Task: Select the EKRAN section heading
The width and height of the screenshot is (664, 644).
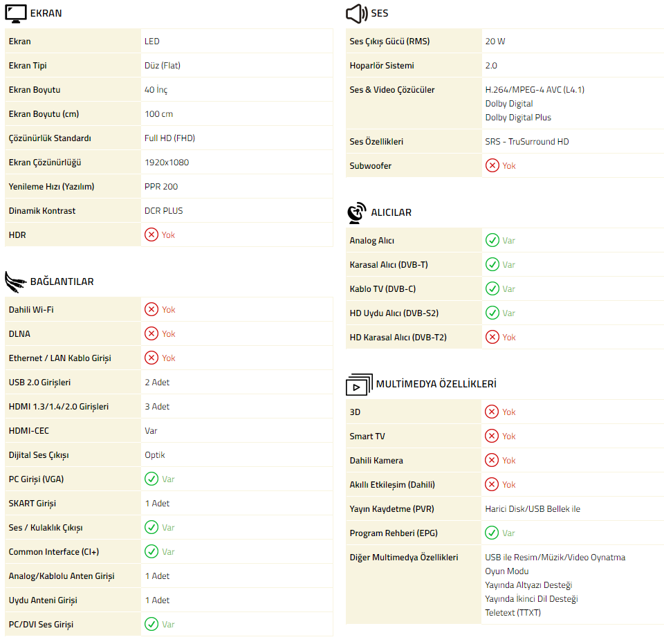Action: (x=46, y=13)
